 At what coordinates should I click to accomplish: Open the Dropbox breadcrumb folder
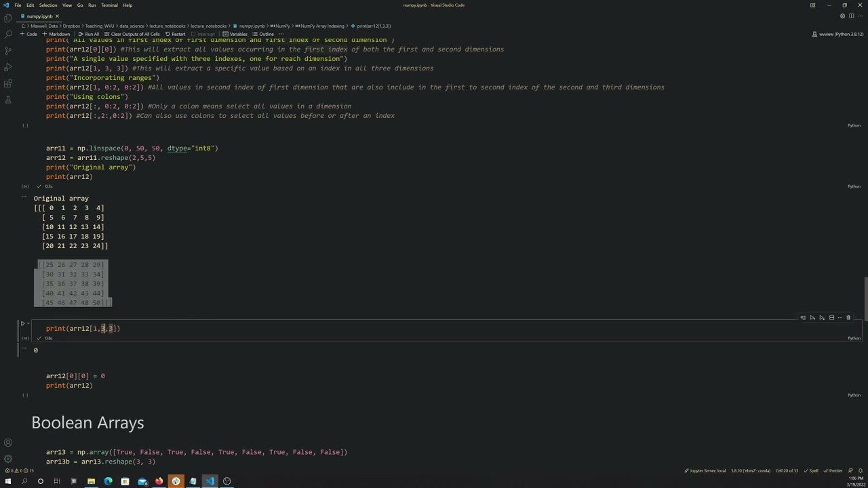(71, 26)
